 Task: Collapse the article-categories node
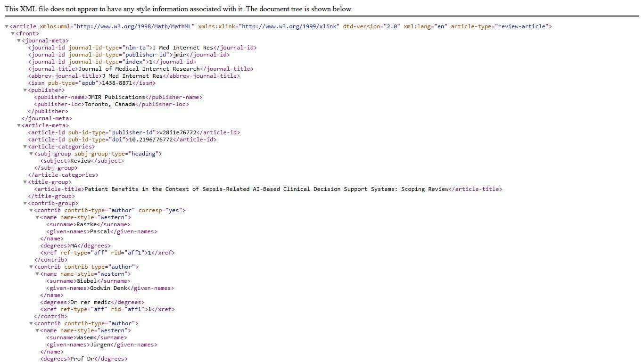pos(25,147)
